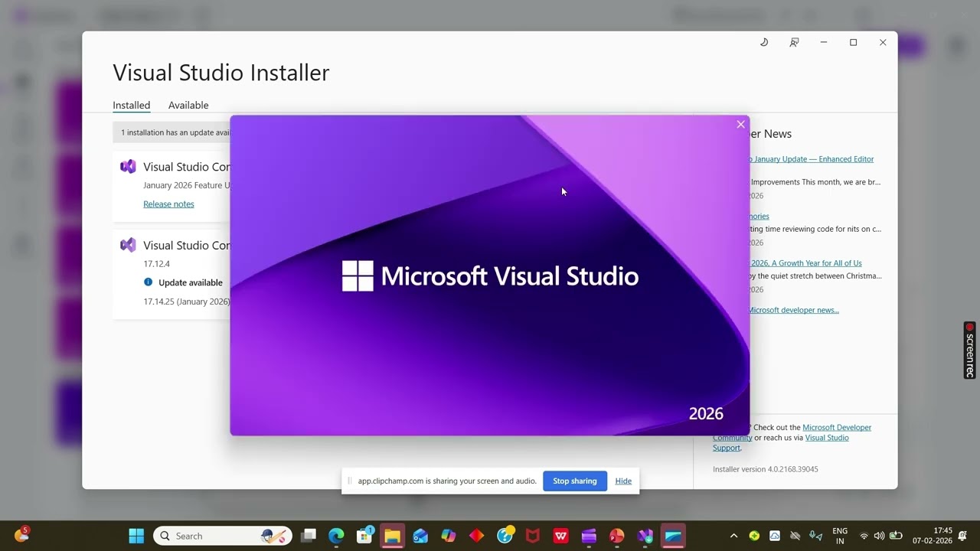Open Copilot from the taskbar
Viewport: 980px width, 551px height.
(x=449, y=536)
